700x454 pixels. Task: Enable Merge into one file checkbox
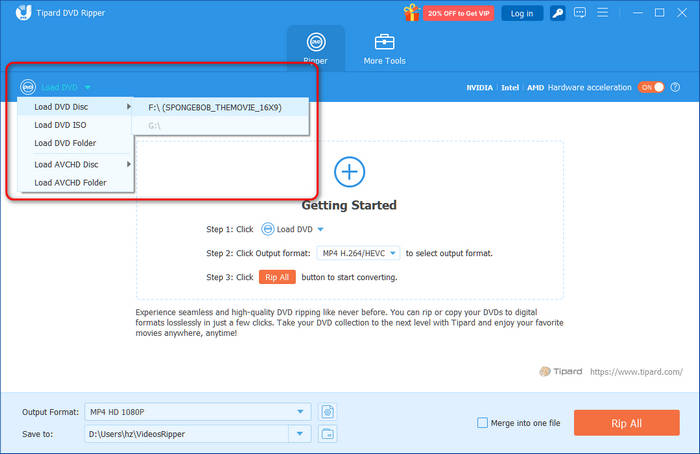click(482, 423)
